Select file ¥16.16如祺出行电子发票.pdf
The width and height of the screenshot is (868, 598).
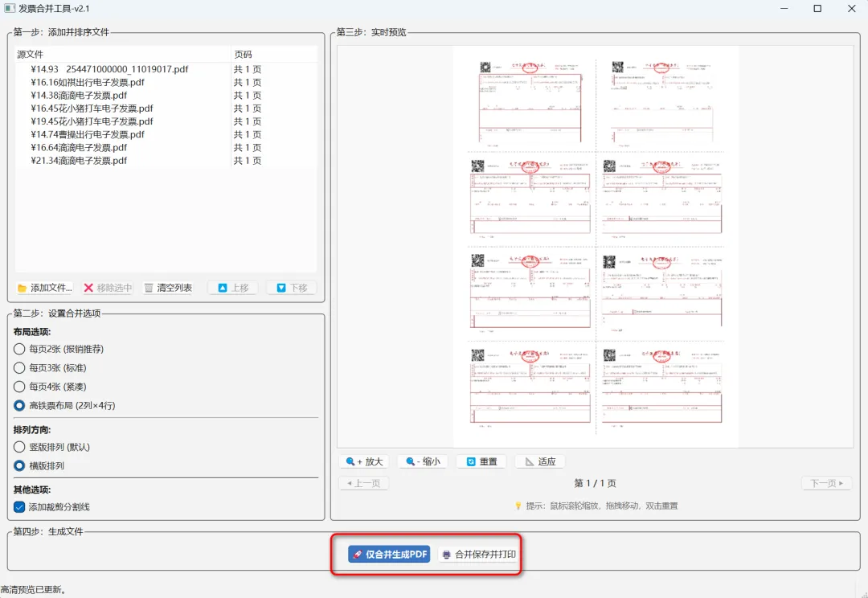pos(88,83)
